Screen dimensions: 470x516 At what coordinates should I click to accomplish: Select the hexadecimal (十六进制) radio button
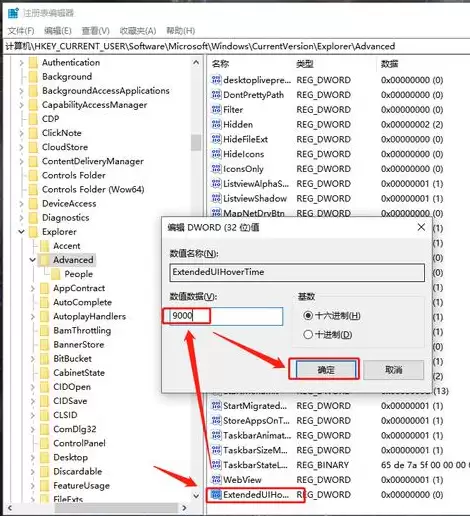coord(308,315)
